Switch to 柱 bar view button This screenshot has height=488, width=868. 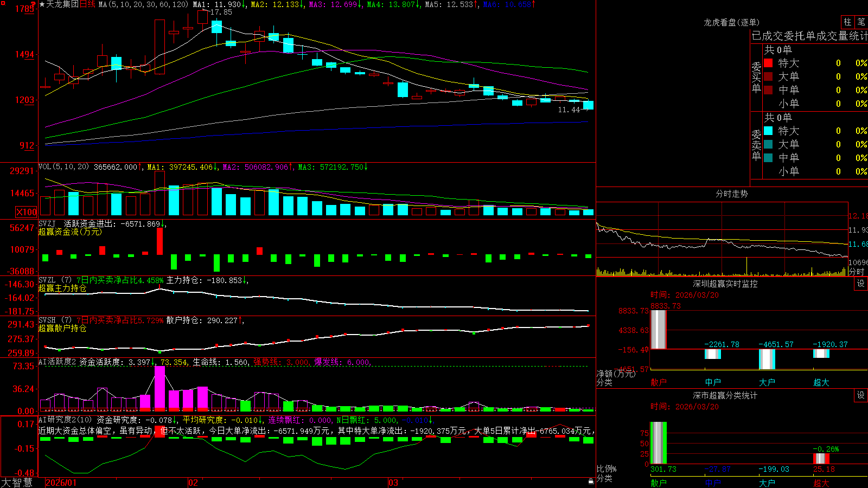[847, 22]
